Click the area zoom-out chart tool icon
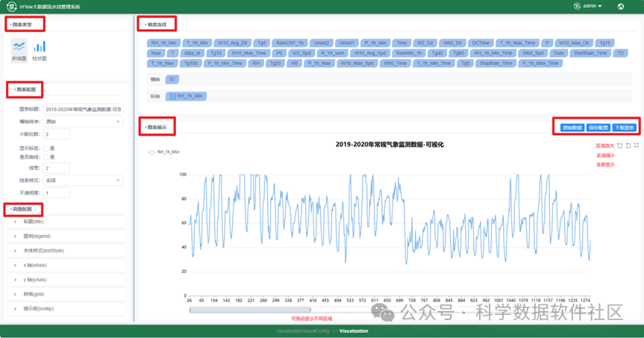The image size is (644, 338). pyautogui.click(x=628, y=146)
